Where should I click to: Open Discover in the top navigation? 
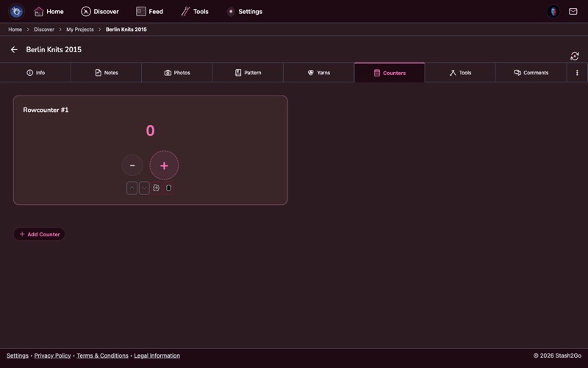point(99,12)
